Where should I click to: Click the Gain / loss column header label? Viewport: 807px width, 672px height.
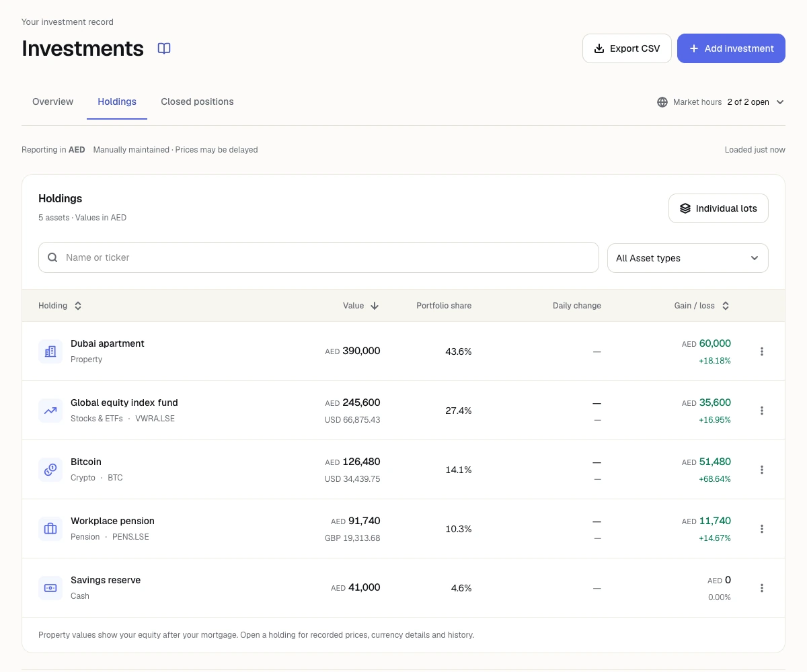click(x=695, y=306)
